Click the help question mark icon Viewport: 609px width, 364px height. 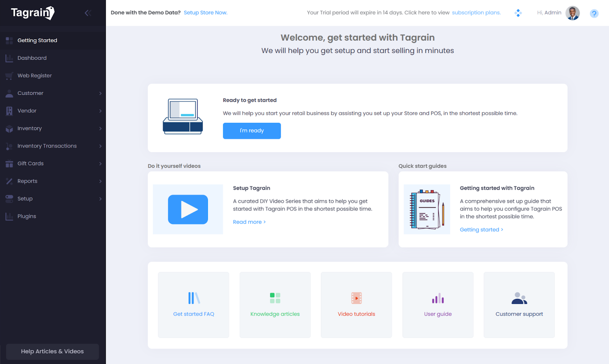pyautogui.click(x=594, y=14)
